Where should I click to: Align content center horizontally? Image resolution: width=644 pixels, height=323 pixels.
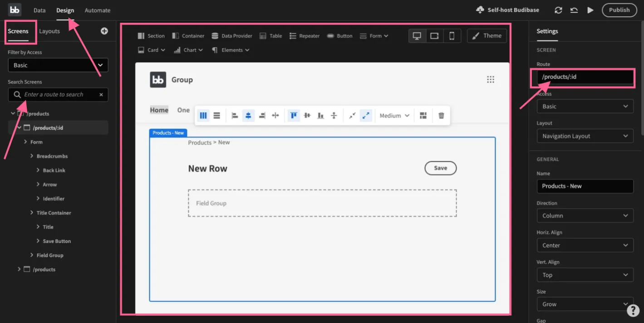(248, 115)
